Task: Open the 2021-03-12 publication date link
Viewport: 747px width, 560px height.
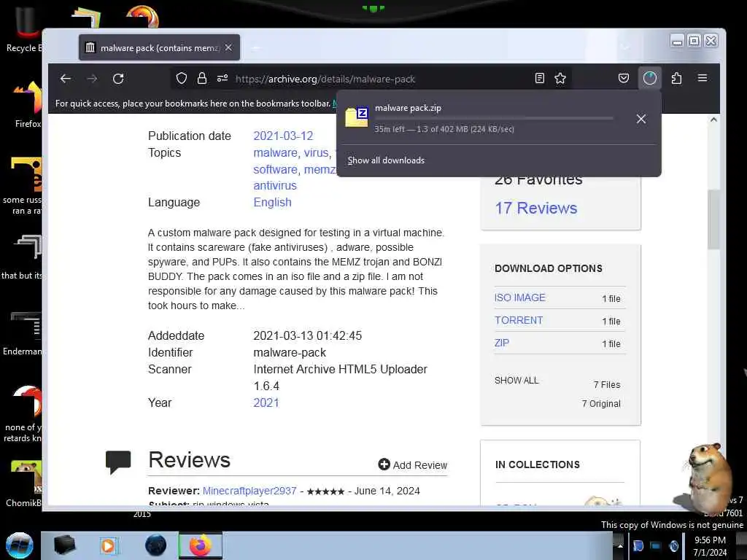Action: [283, 136]
